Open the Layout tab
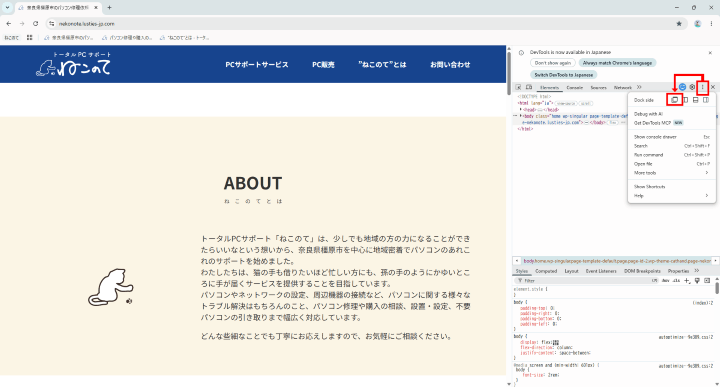Image resolution: width=720 pixels, height=387 pixels. [x=571, y=271]
